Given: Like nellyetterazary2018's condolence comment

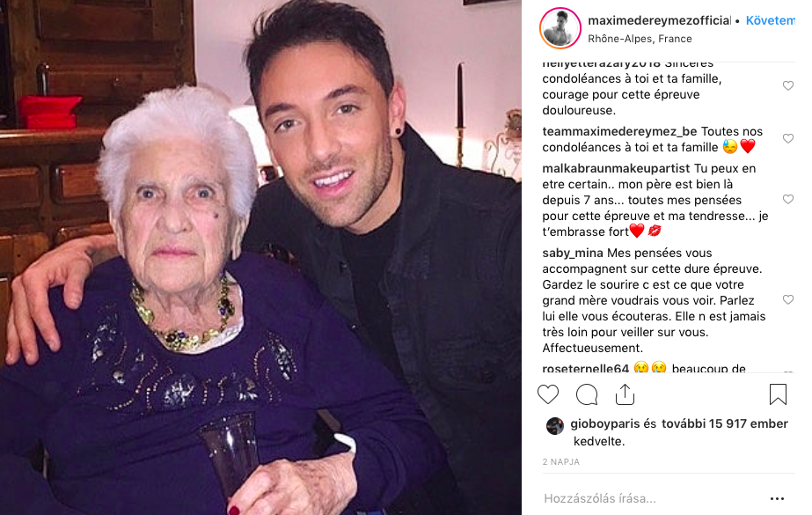Looking at the screenshot, I should tap(787, 86).
